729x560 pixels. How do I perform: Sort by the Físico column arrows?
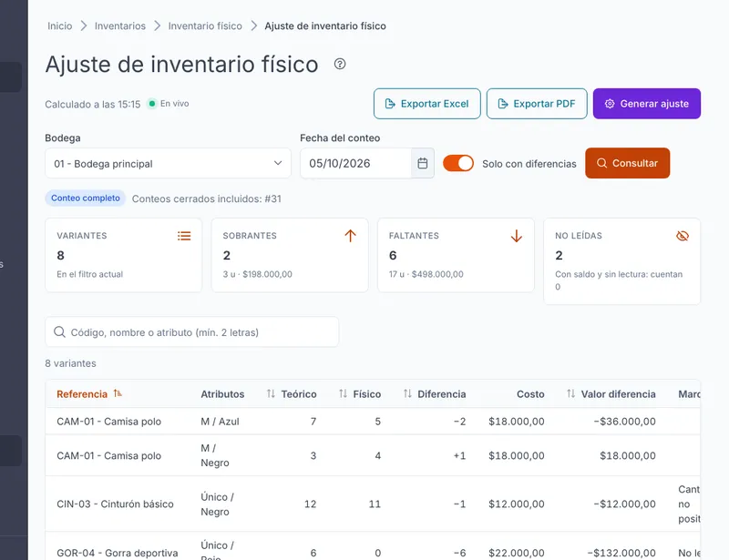click(x=344, y=394)
